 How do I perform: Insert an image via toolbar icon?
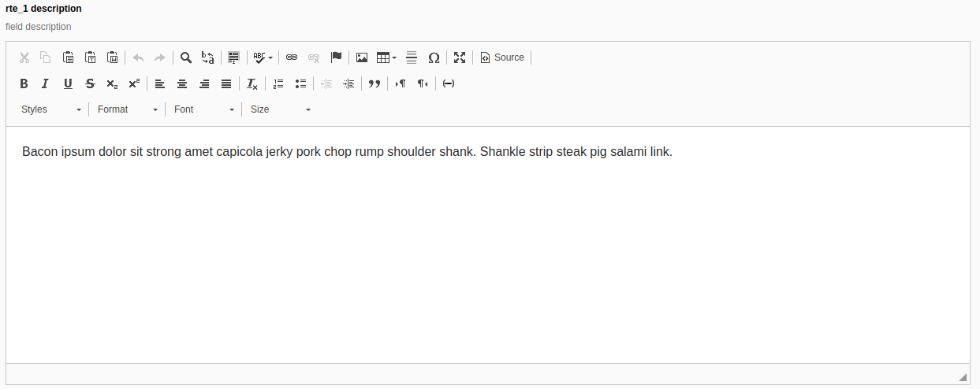click(x=362, y=57)
